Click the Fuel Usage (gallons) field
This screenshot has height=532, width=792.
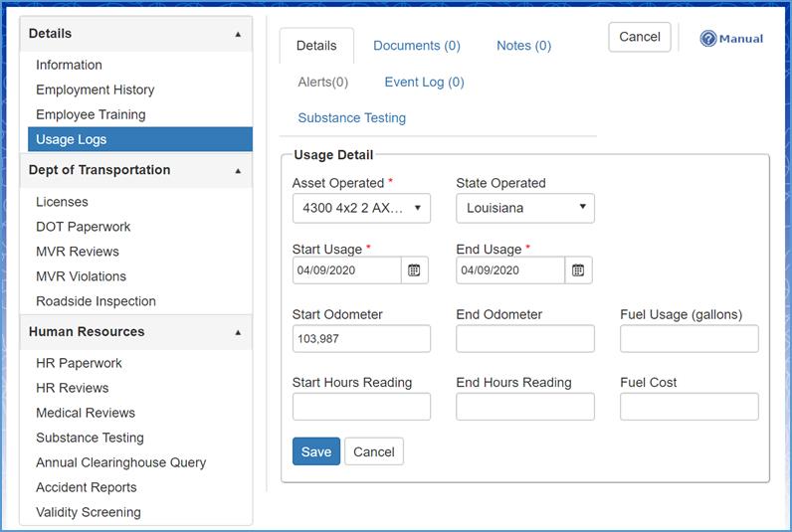(689, 339)
